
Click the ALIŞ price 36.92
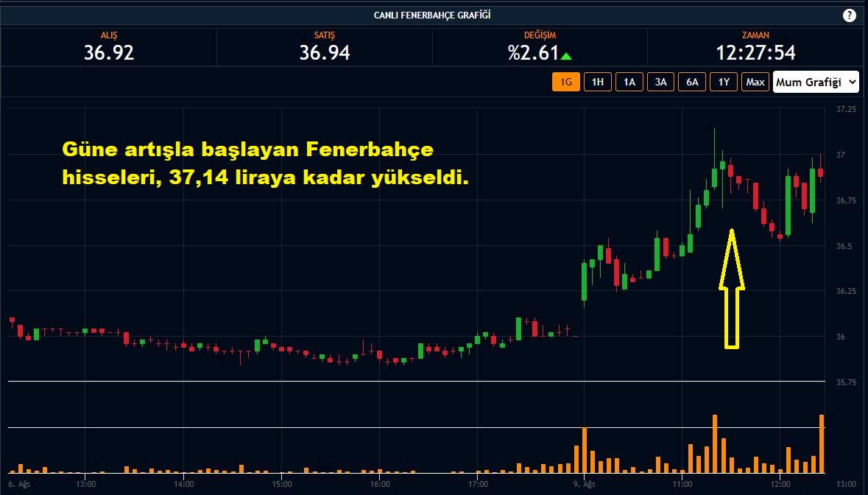(x=109, y=52)
